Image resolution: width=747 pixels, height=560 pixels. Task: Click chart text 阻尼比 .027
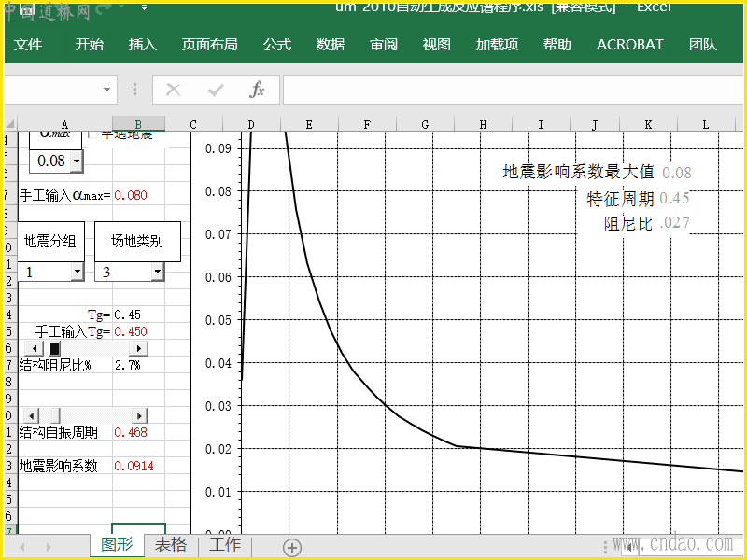point(646,223)
